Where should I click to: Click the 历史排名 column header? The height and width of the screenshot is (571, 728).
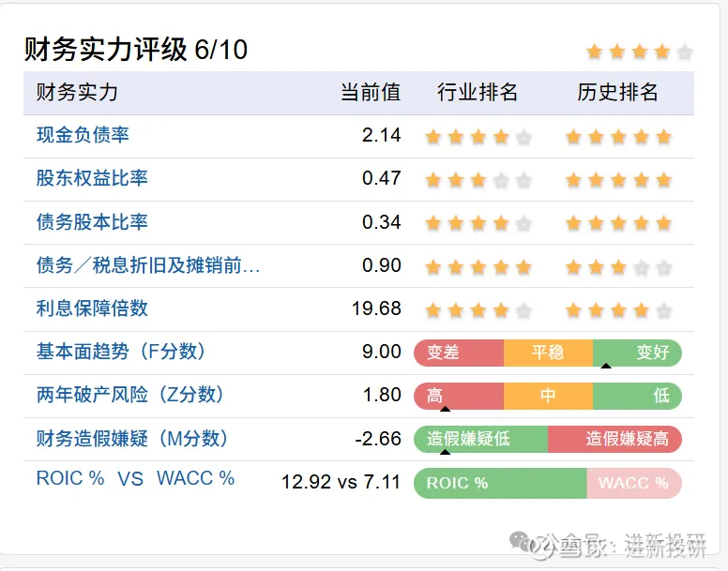coord(617,92)
